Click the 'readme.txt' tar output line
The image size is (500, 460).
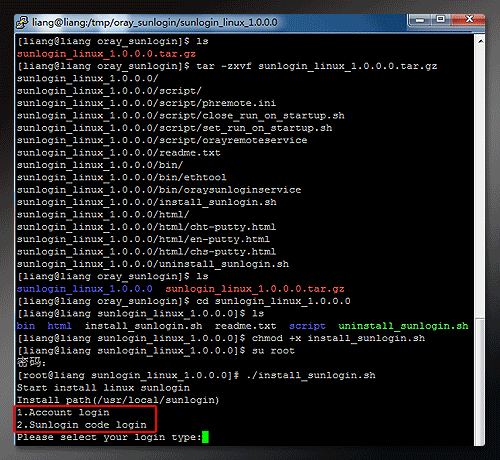119,153
